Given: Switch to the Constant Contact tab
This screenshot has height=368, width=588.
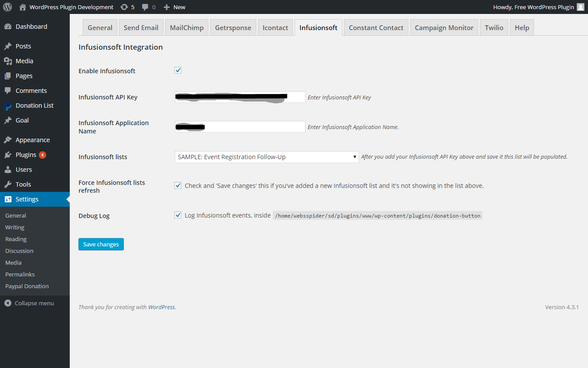Looking at the screenshot, I should [376, 27].
